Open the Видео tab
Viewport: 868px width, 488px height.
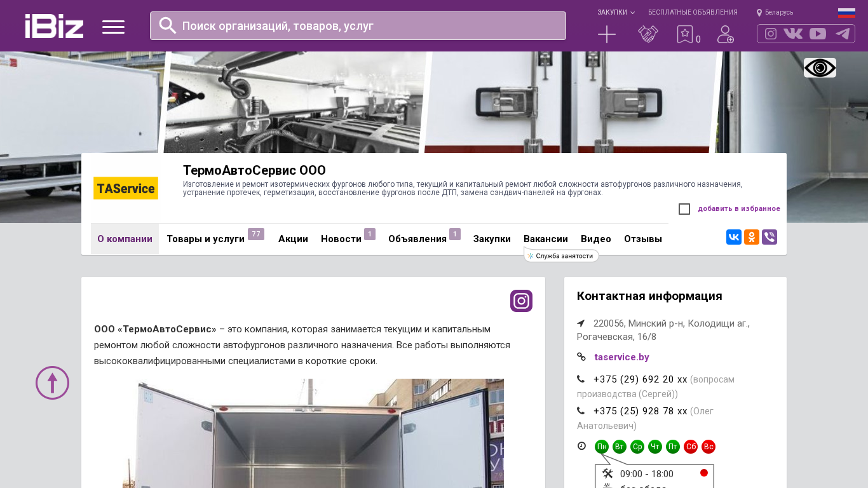coord(596,239)
